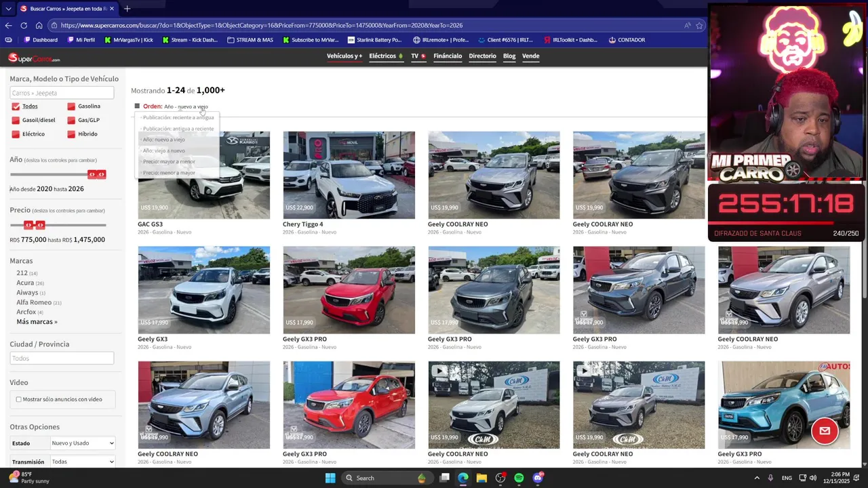Open the Dashboard bookmark
The height and width of the screenshot is (488, 868).
click(x=41, y=40)
